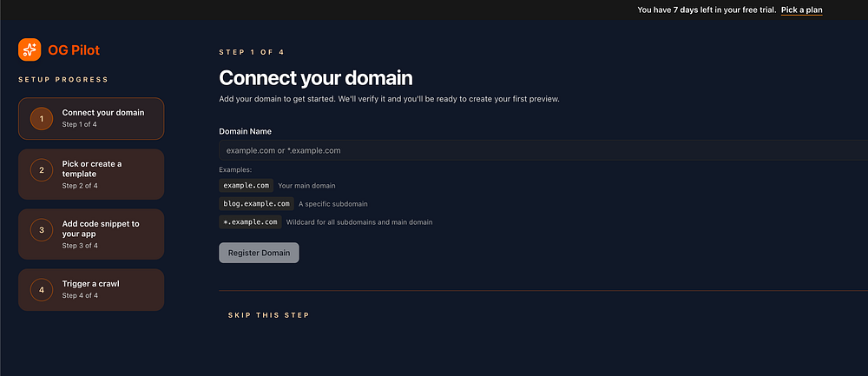Screen dimensions: 868x376
Task: Click the step 2 circle icon
Action: tap(42, 170)
